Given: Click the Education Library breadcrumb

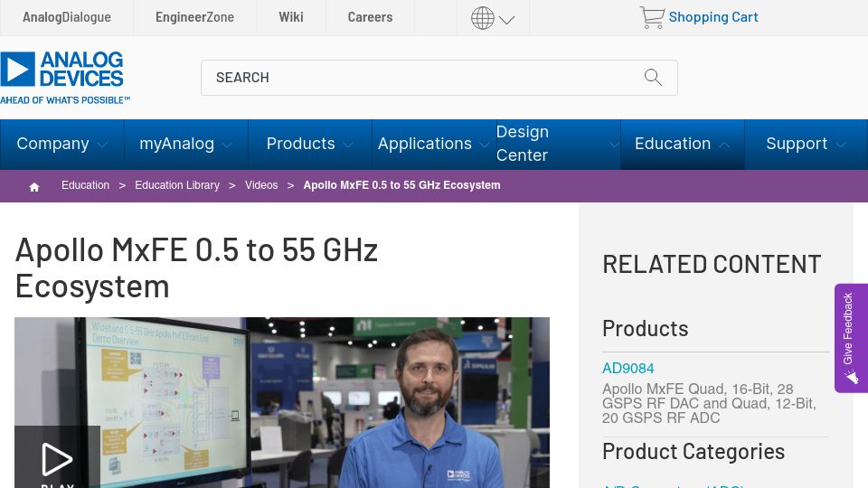Looking at the screenshot, I should click(177, 185).
